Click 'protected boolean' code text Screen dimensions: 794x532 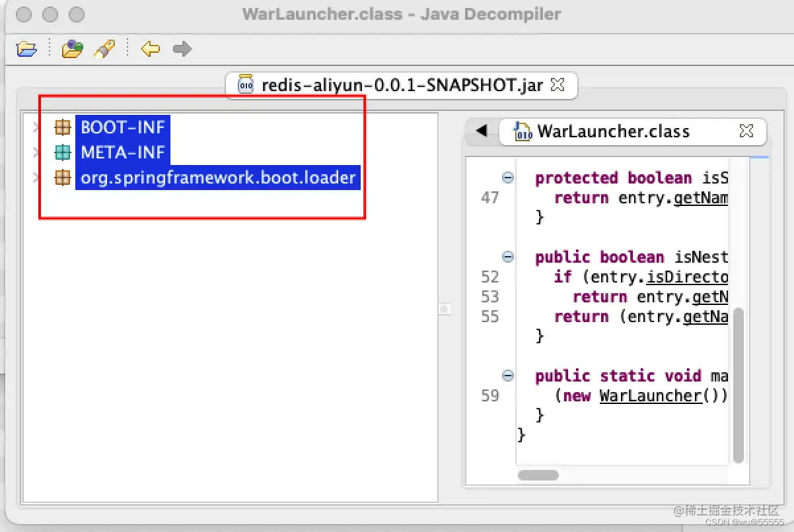(x=614, y=178)
